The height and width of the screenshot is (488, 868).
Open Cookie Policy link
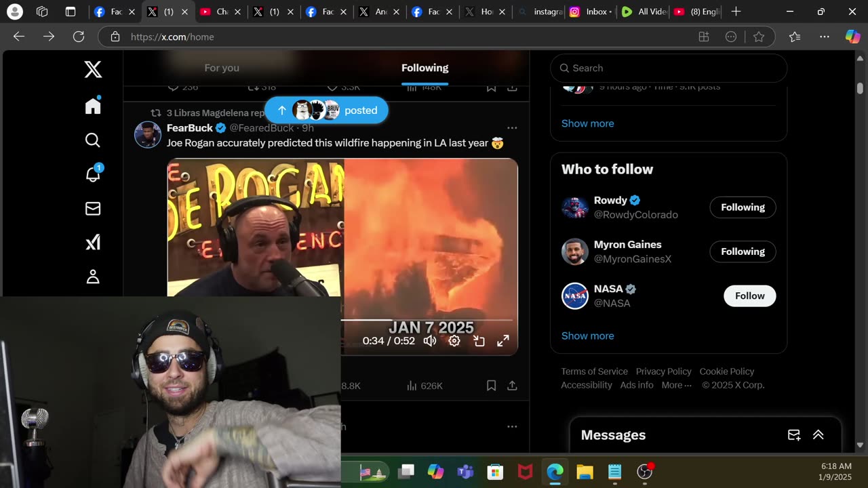click(x=726, y=371)
